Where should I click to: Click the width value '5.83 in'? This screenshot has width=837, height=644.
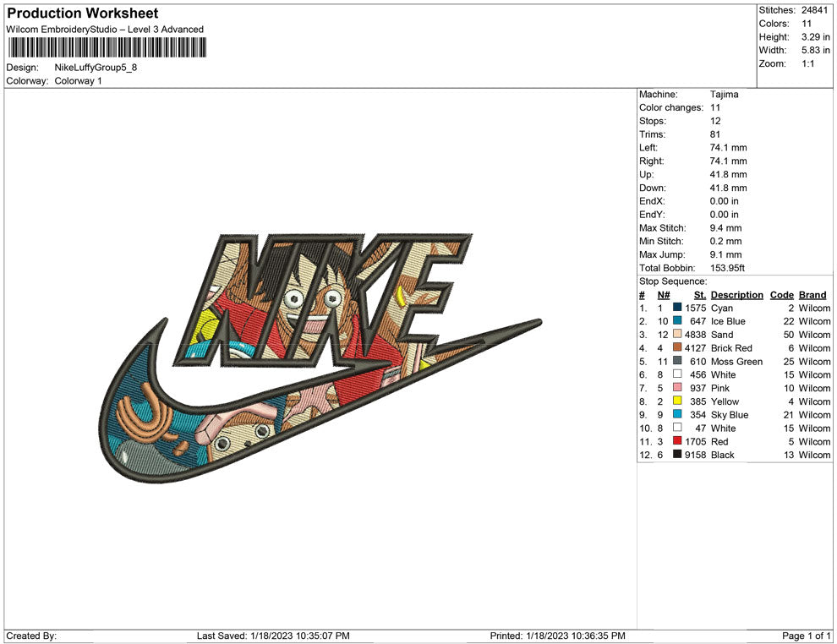pyautogui.click(x=815, y=50)
